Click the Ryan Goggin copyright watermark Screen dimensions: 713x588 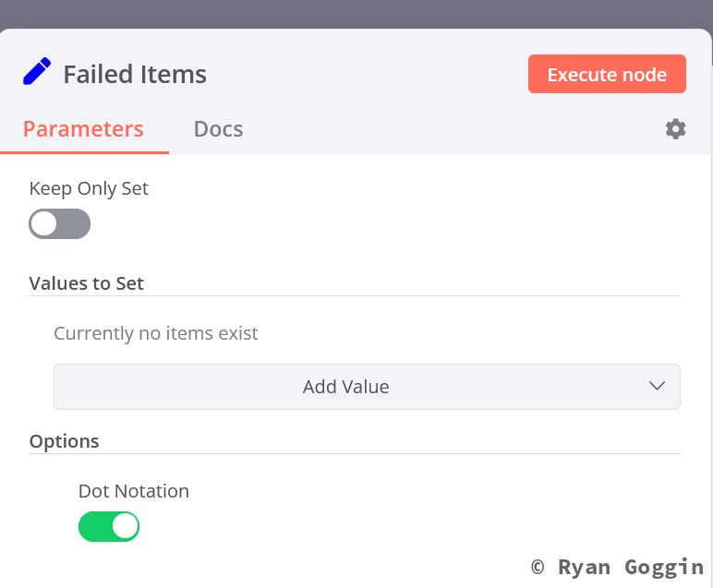coord(617,567)
